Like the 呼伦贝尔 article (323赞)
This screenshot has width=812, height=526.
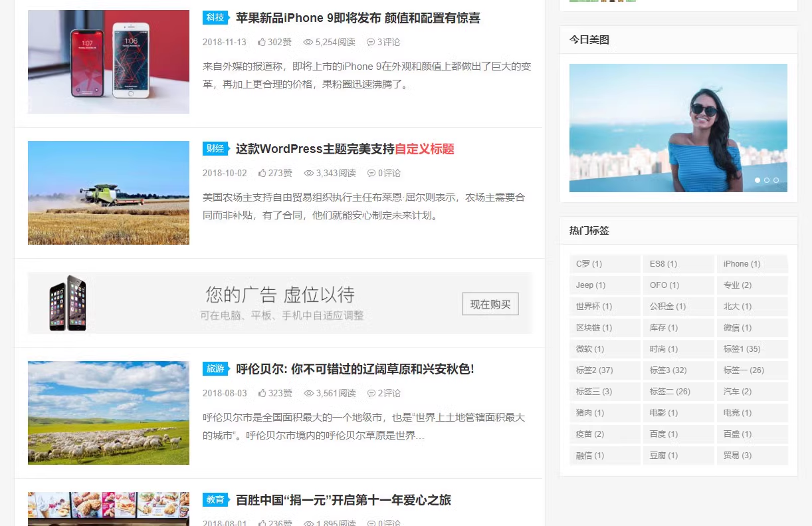click(x=275, y=393)
